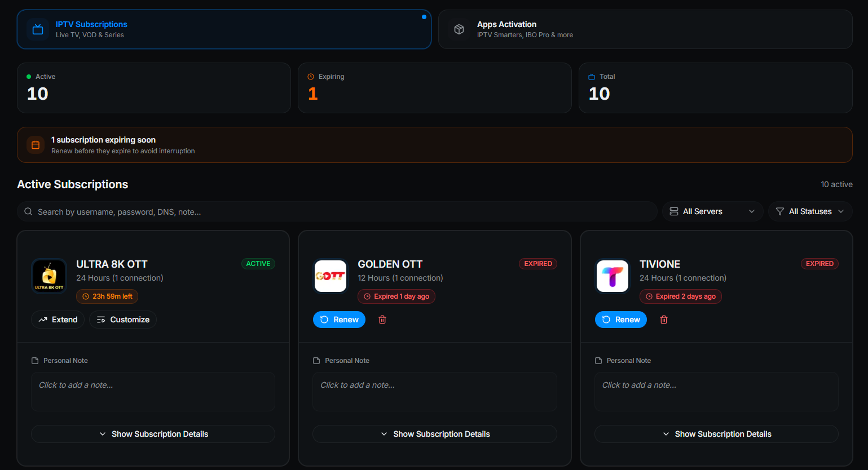Image resolution: width=868 pixels, height=470 pixels.
Task: Expand TIVIONE Subscription Details
Action: coord(716,434)
